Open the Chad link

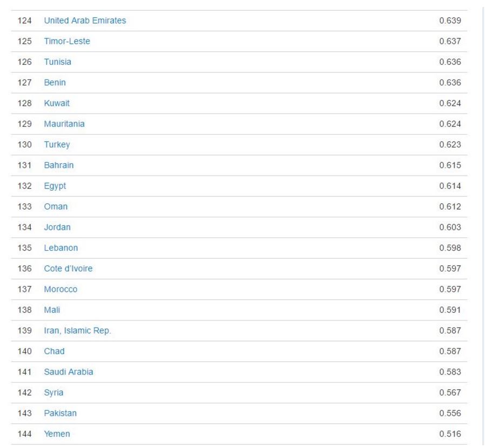pos(54,351)
